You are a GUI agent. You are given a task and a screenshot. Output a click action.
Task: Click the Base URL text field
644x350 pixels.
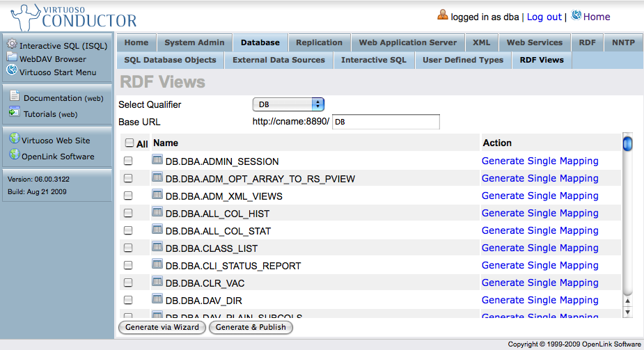point(386,122)
